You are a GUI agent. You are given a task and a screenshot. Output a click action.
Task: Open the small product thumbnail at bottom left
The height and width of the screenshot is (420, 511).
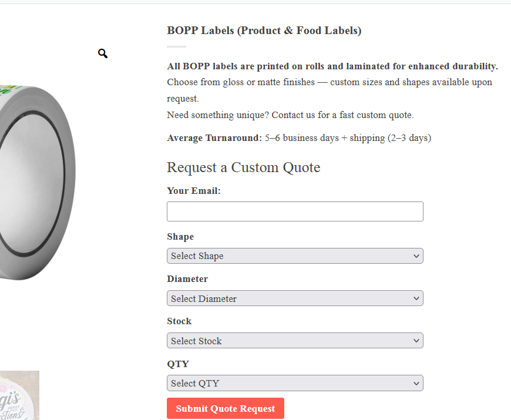point(19,395)
